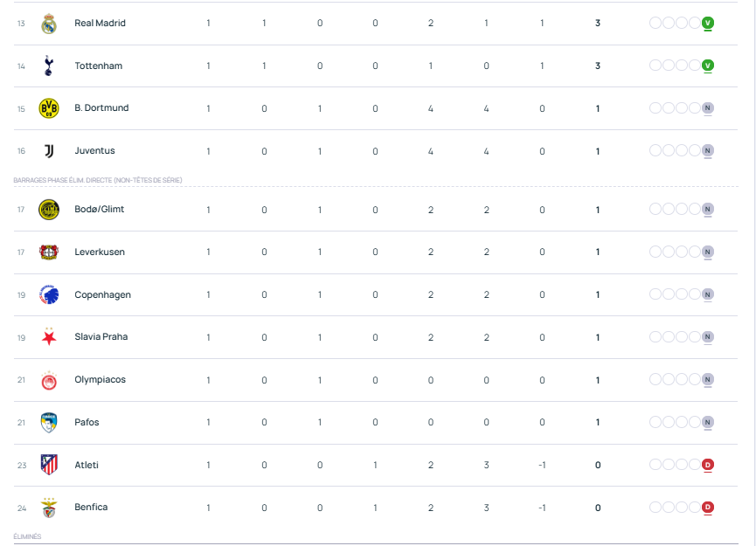The height and width of the screenshot is (546, 756).
Task: Click the Pafos club crest
Action: click(49, 423)
